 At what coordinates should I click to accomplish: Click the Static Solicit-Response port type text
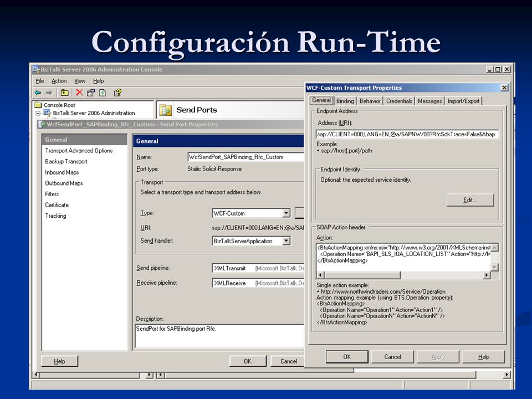pyautogui.click(x=214, y=169)
